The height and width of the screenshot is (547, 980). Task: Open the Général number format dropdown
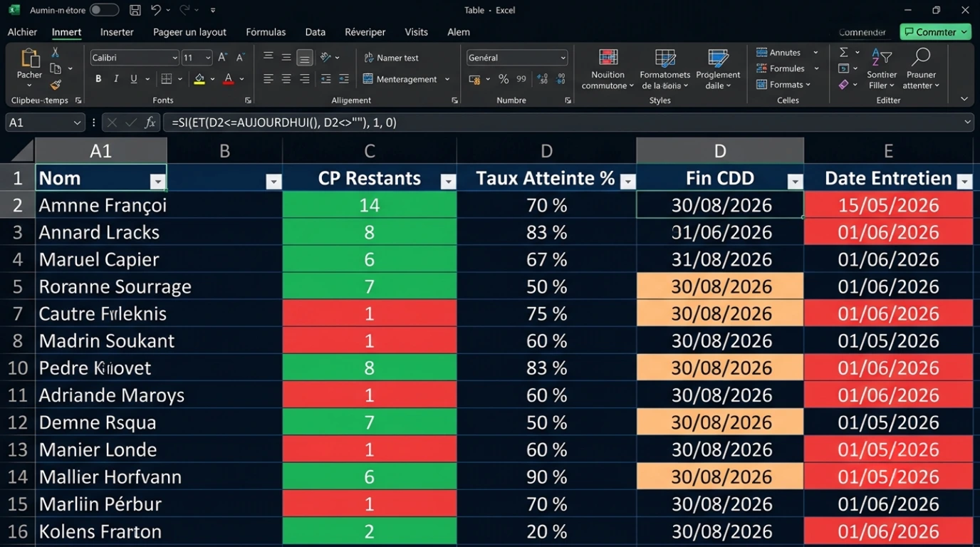pyautogui.click(x=563, y=58)
